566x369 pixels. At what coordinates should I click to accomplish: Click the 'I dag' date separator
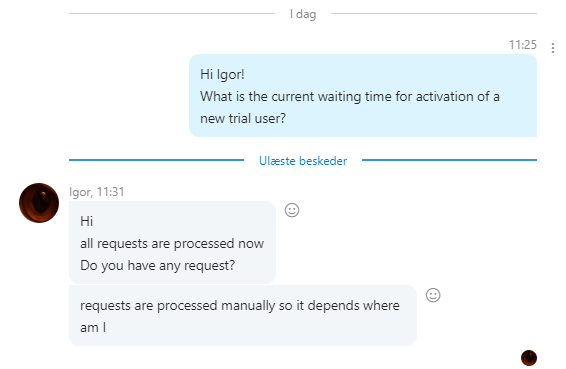point(303,14)
